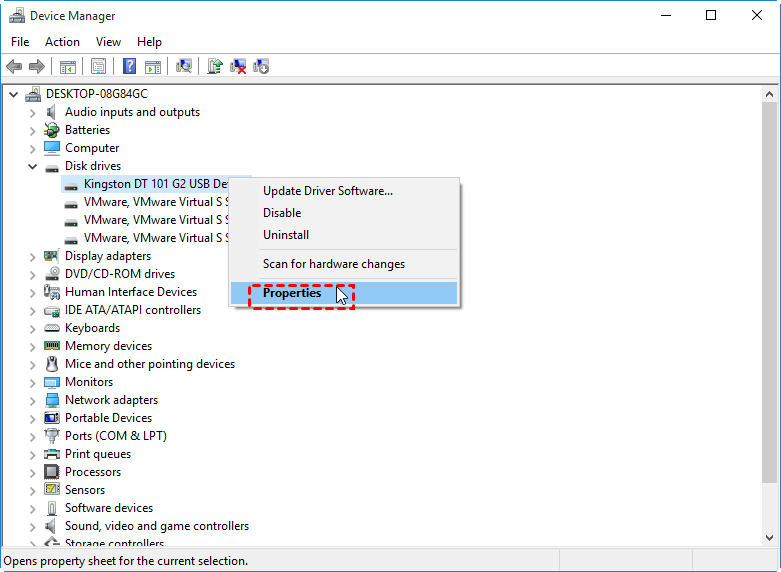Expand the Portable Devices node
The height and width of the screenshot is (572, 781).
pyautogui.click(x=32, y=419)
